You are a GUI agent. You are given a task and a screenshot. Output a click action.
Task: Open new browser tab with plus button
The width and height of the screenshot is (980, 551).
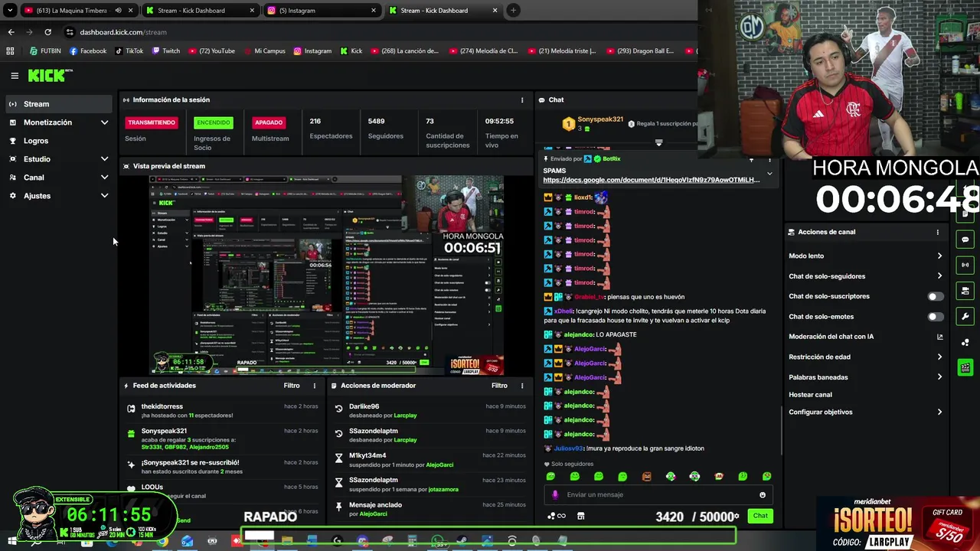point(513,11)
